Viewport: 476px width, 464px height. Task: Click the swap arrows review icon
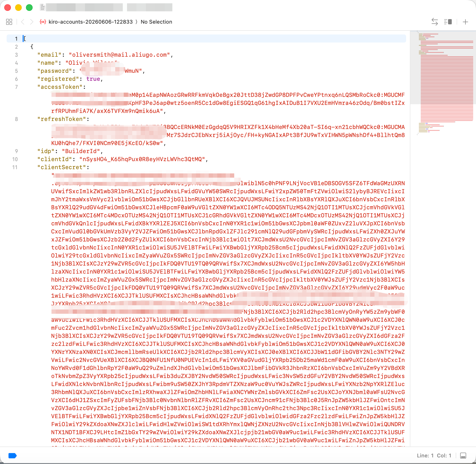[x=435, y=22]
